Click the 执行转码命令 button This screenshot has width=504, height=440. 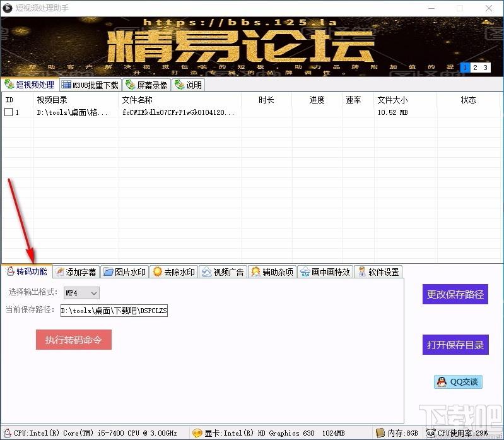point(74,340)
